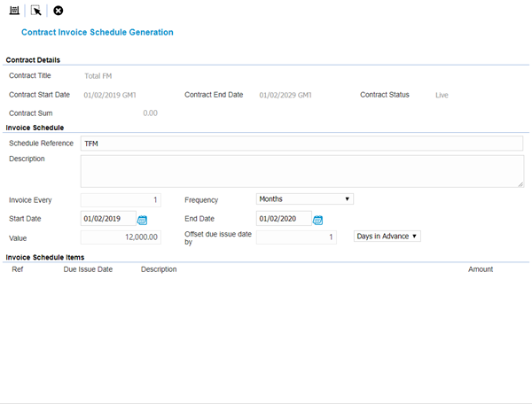This screenshot has height=404, width=532.
Task: Sort by the Due Issue Date column header
Action: coord(88,269)
